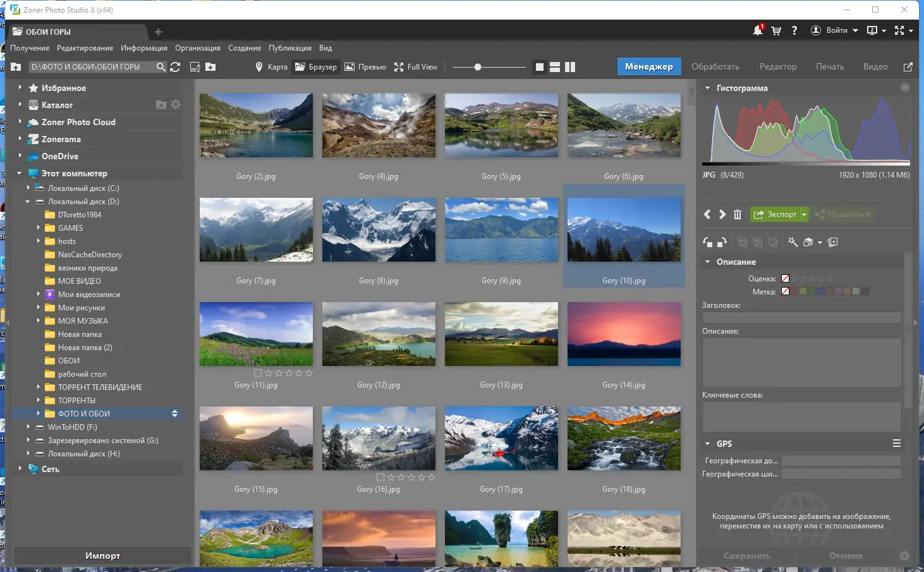Activate Full View mode
The width and height of the screenshot is (924, 572).
coord(416,66)
